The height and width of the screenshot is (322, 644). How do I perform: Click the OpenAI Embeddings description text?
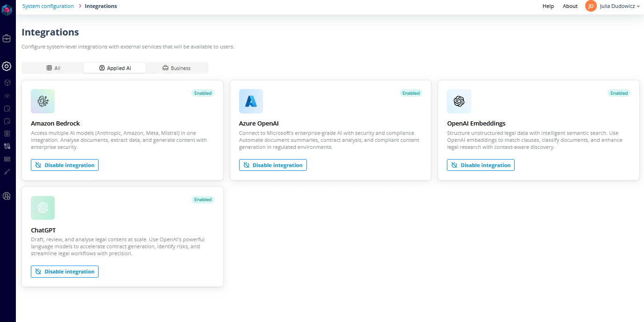[534, 140]
